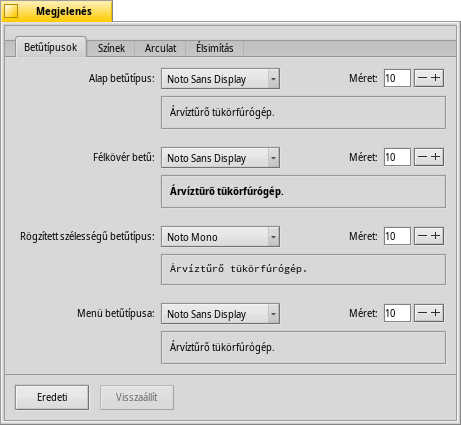Decrease the Menü betűtípusa size with minus
461x425 pixels.
(422, 313)
